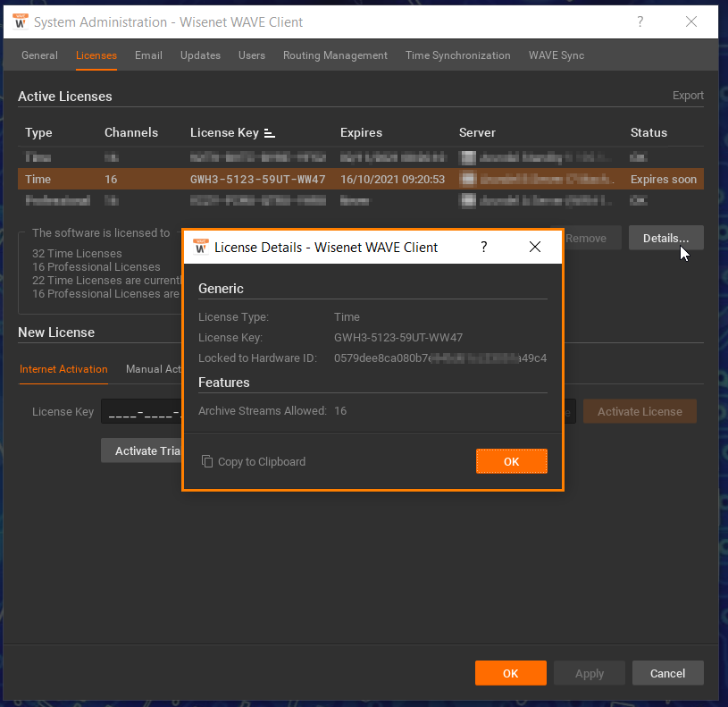Click the Activate License button
The image size is (728, 707).
(x=640, y=411)
